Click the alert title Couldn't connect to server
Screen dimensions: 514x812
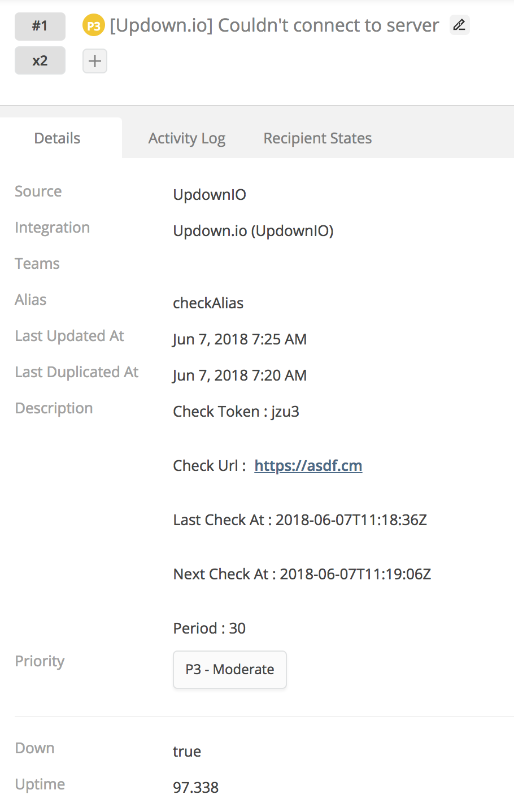click(x=275, y=25)
